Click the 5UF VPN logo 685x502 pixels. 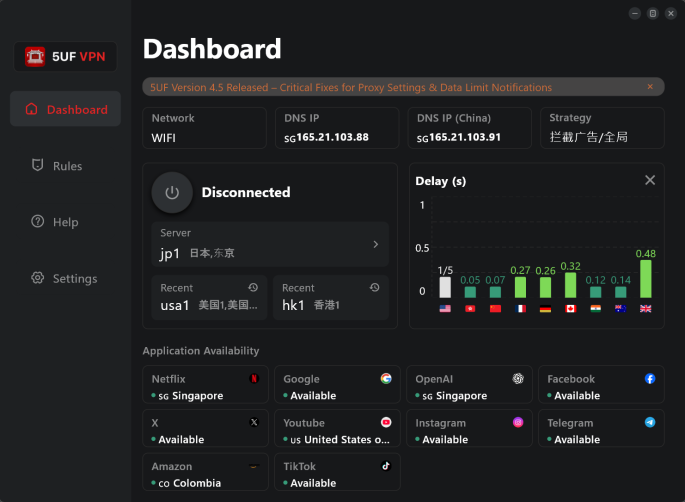pyautogui.click(x=66, y=56)
